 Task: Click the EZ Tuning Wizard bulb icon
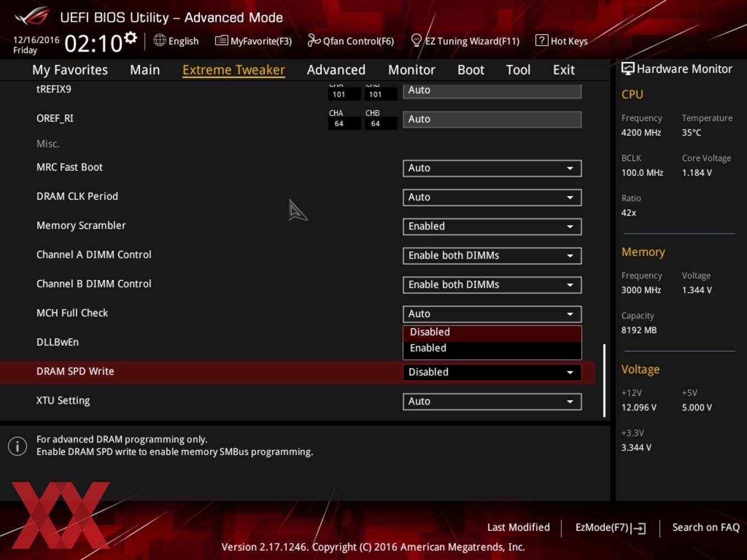[x=416, y=41]
